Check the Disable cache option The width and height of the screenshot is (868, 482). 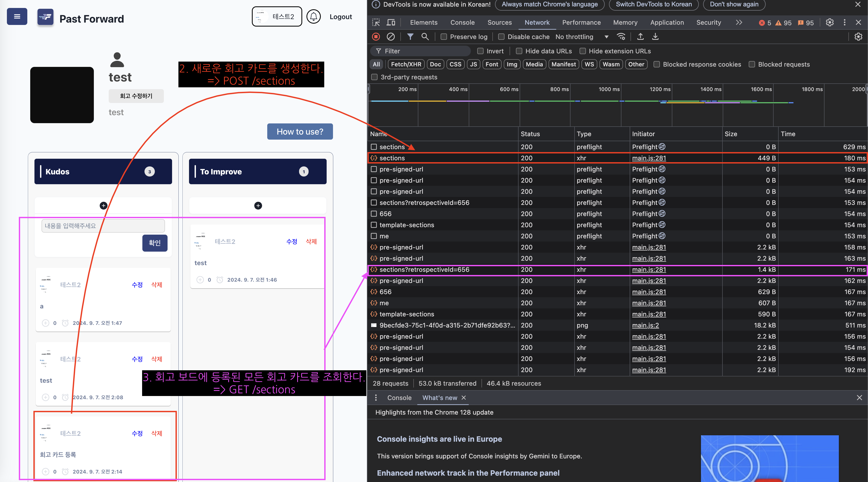tap(501, 37)
